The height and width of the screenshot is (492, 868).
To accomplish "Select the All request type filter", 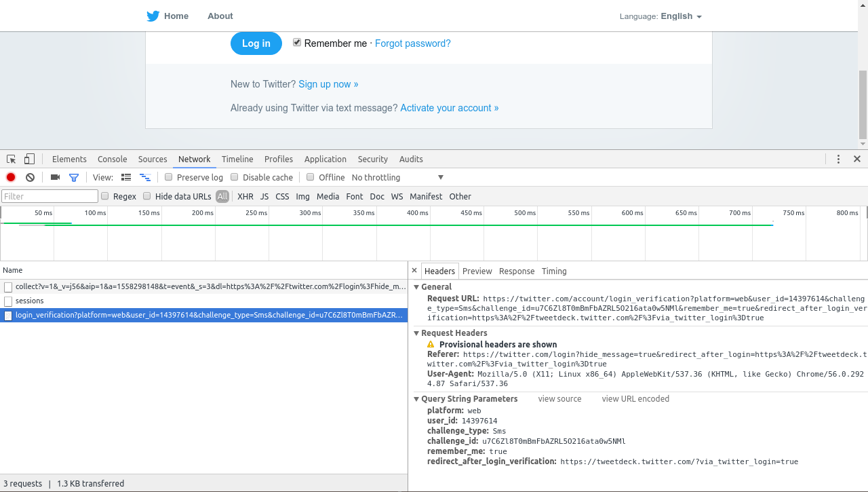I will click(222, 196).
